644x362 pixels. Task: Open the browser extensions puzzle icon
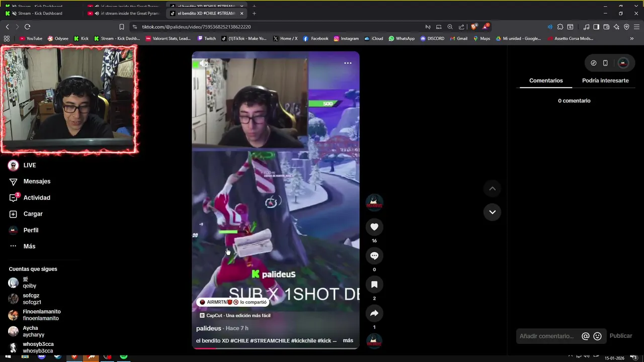(560, 27)
